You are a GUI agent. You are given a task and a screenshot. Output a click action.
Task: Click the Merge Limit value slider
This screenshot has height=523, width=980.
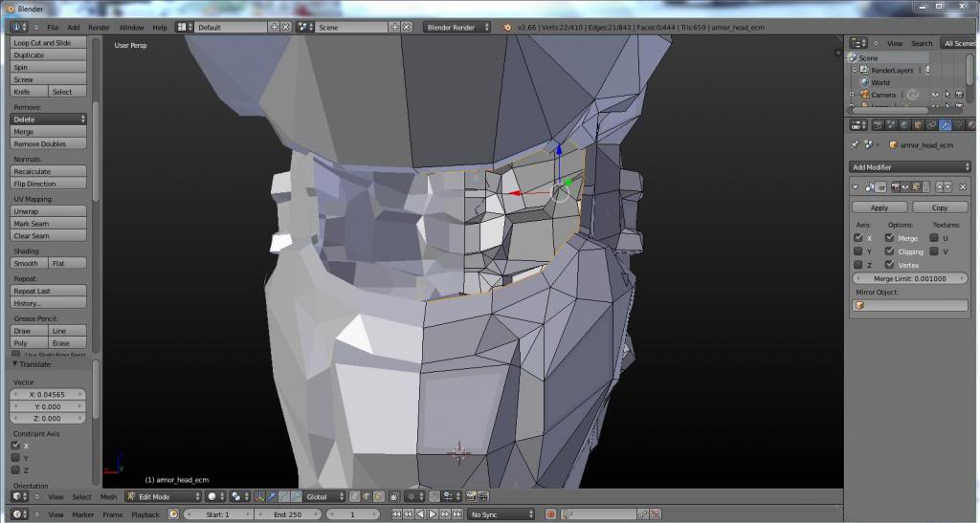click(x=910, y=278)
